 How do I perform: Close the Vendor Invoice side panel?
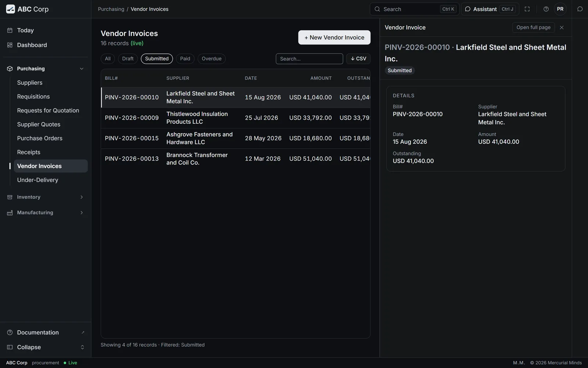click(x=562, y=28)
